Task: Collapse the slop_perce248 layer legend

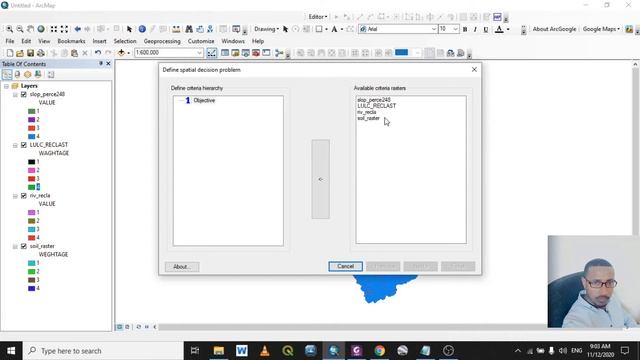Action: [x=15, y=95]
